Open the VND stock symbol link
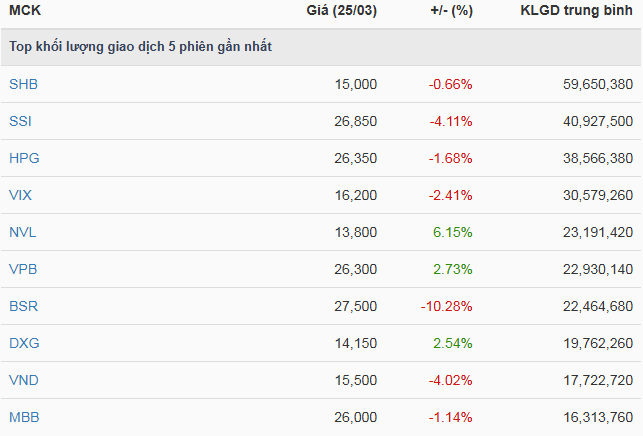This screenshot has width=643, height=436. click(23, 380)
